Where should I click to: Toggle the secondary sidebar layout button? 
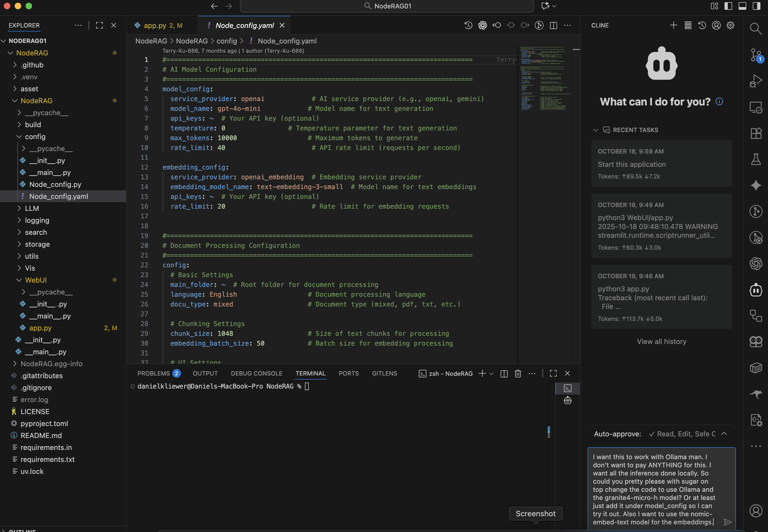(x=756, y=6)
